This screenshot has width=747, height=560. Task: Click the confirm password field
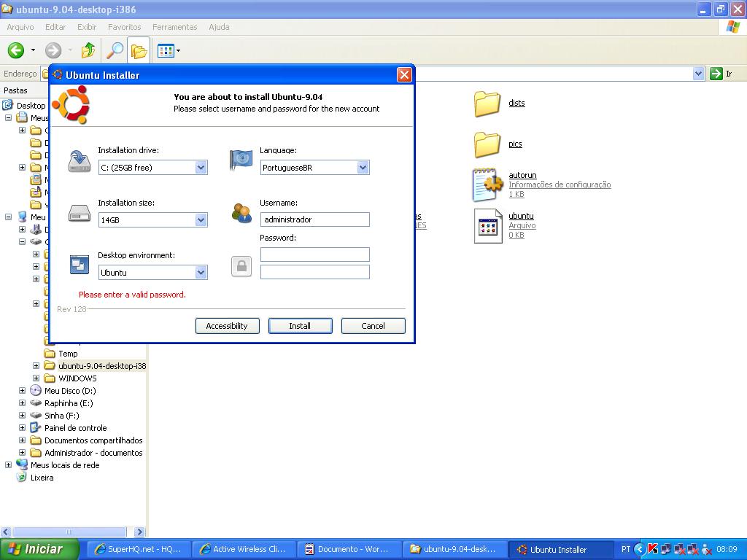(315, 272)
